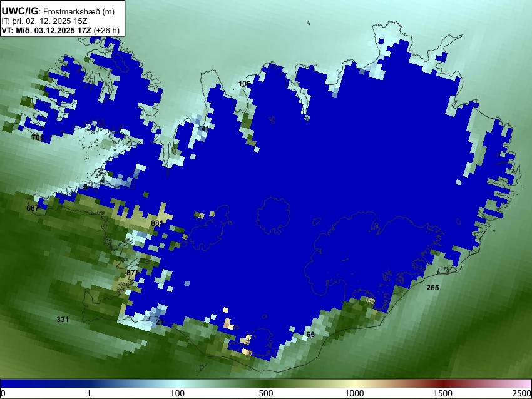
Task: Click the colorbar tick label 1000
Action: point(354,393)
